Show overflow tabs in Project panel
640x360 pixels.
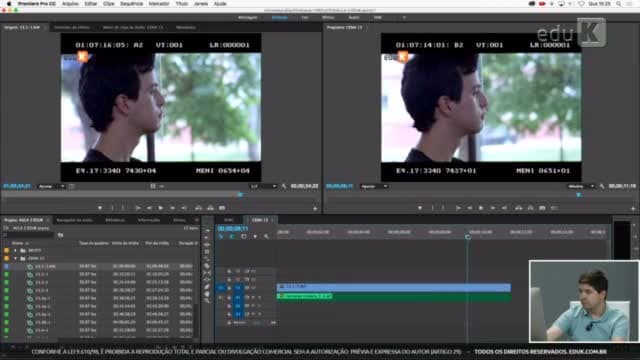[197, 220]
